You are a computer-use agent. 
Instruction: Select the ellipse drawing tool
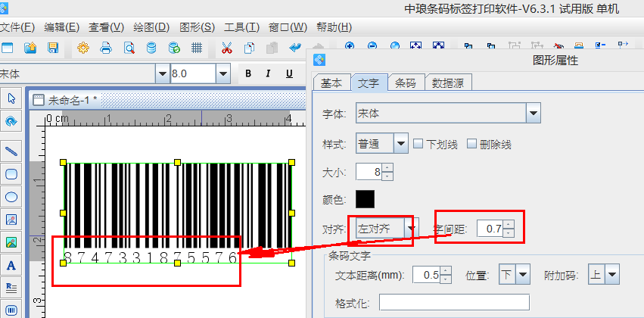(x=11, y=197)
